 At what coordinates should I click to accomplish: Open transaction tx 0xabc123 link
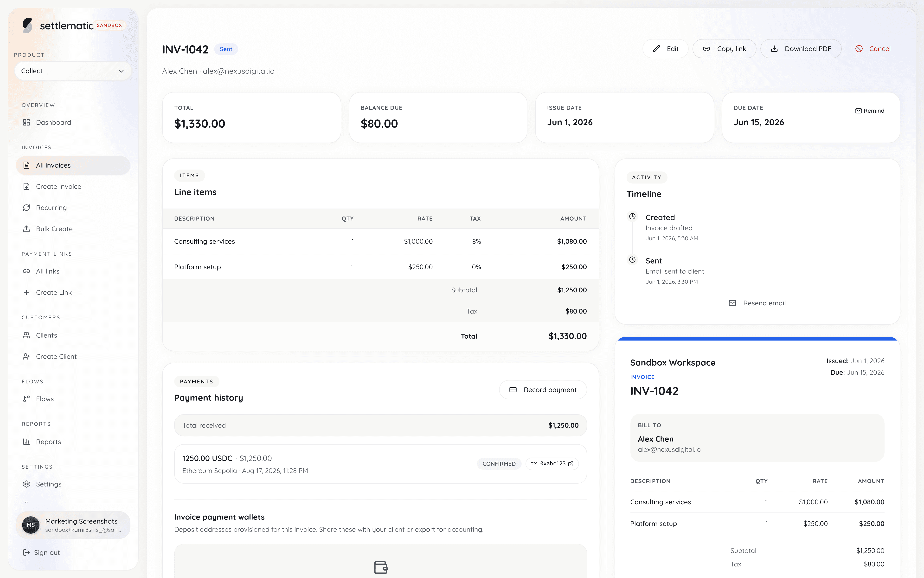click(552, 464)
